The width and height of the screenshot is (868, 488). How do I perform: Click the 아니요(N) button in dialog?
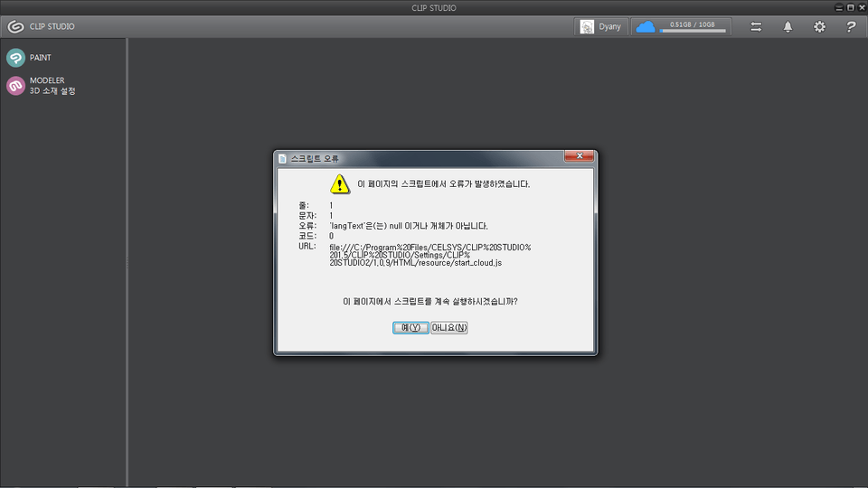pos(449,327)
